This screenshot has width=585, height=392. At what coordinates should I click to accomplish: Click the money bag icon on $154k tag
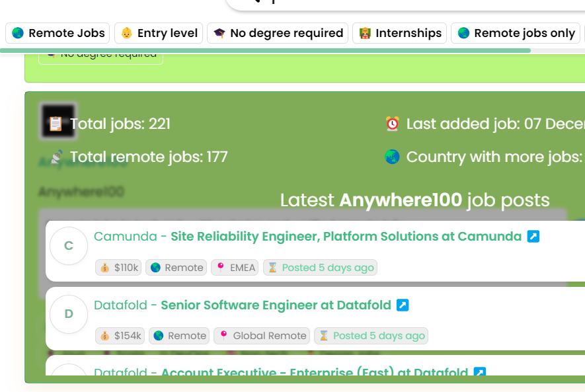[105, 336]
